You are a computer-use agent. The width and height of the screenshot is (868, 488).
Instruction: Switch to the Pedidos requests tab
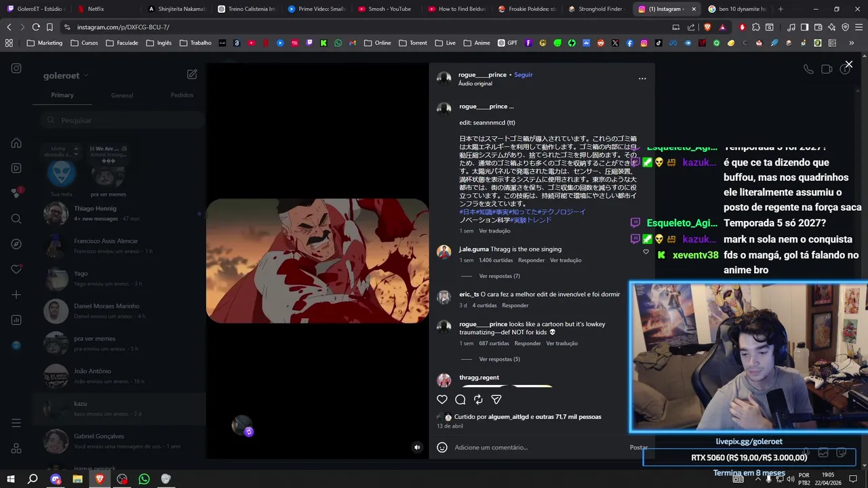point(182,95)
